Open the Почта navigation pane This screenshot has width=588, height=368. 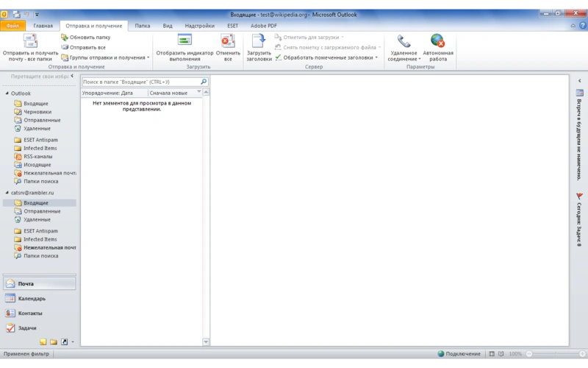[40, 283]
